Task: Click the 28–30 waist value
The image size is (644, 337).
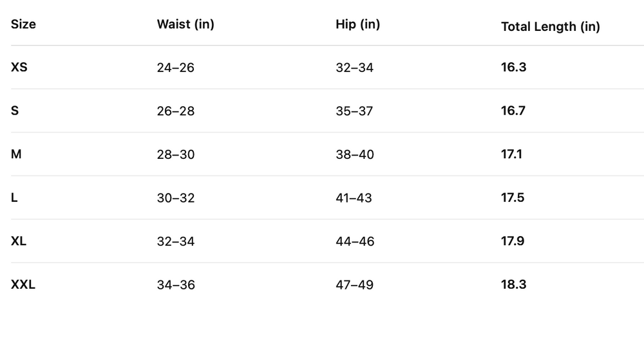Action: click(x=175, y=154)
